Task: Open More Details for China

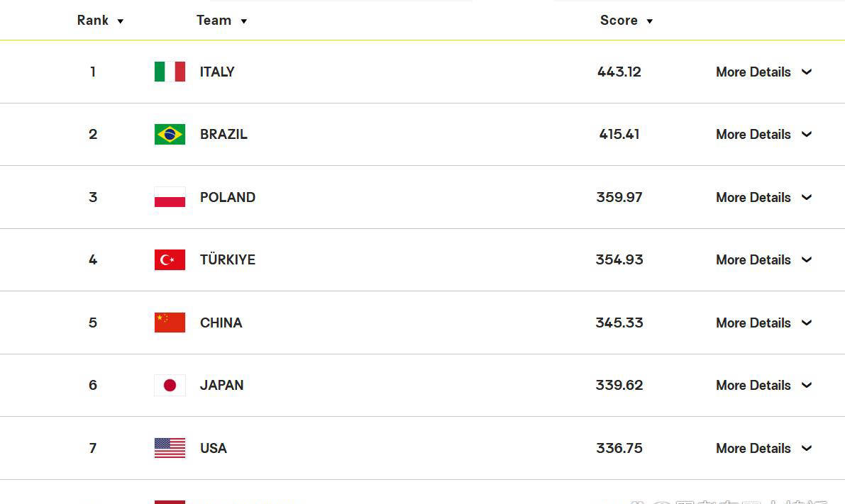Action: tap(753, 323)
